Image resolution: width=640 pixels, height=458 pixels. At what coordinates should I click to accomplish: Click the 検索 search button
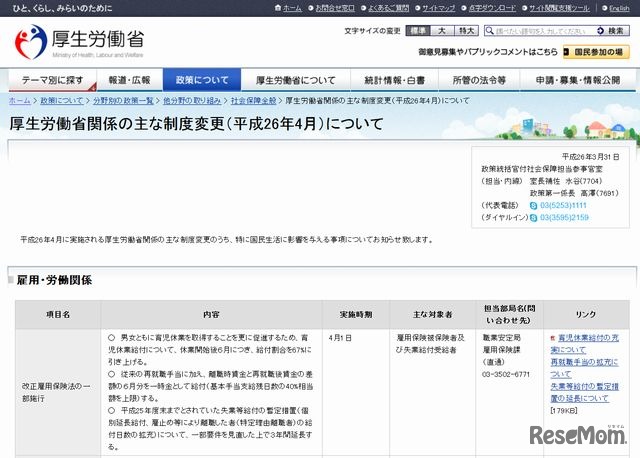click(611, 31)
